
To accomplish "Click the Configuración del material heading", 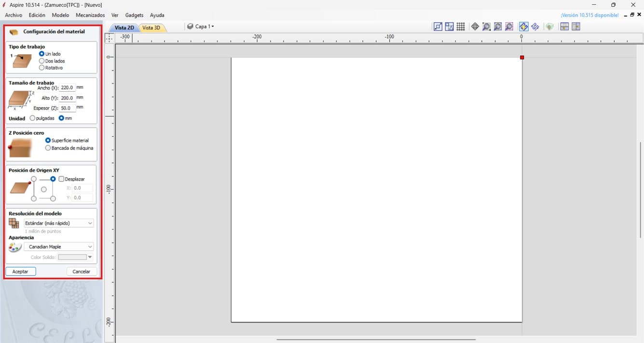I will pos(54,31).
